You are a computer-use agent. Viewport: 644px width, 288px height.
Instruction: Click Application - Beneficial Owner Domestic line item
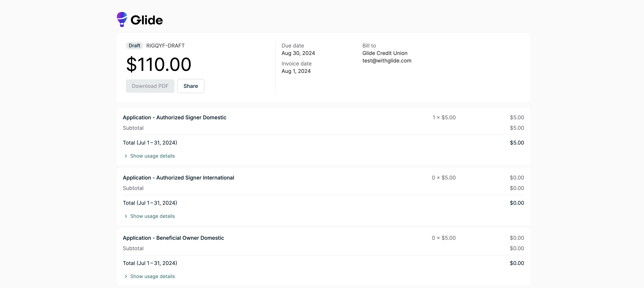point(173,238)
